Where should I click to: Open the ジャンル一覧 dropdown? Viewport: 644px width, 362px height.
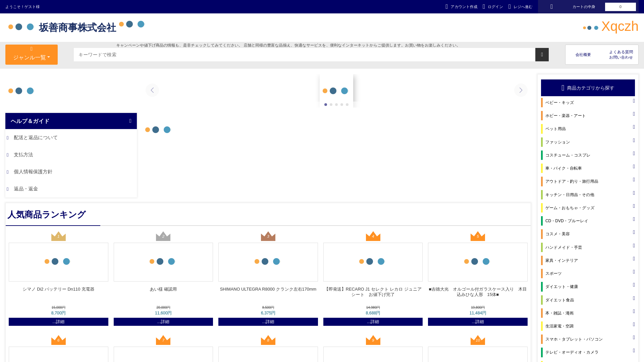coord(32,55)
